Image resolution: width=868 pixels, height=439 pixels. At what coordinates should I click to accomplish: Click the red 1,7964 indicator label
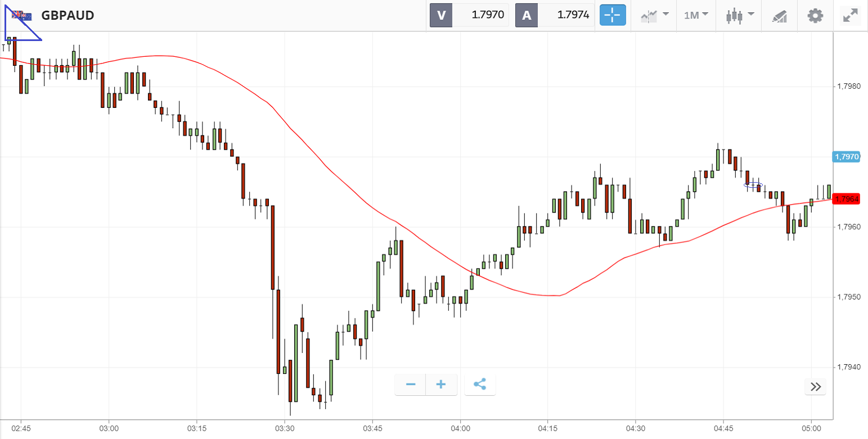pos(847,199)
